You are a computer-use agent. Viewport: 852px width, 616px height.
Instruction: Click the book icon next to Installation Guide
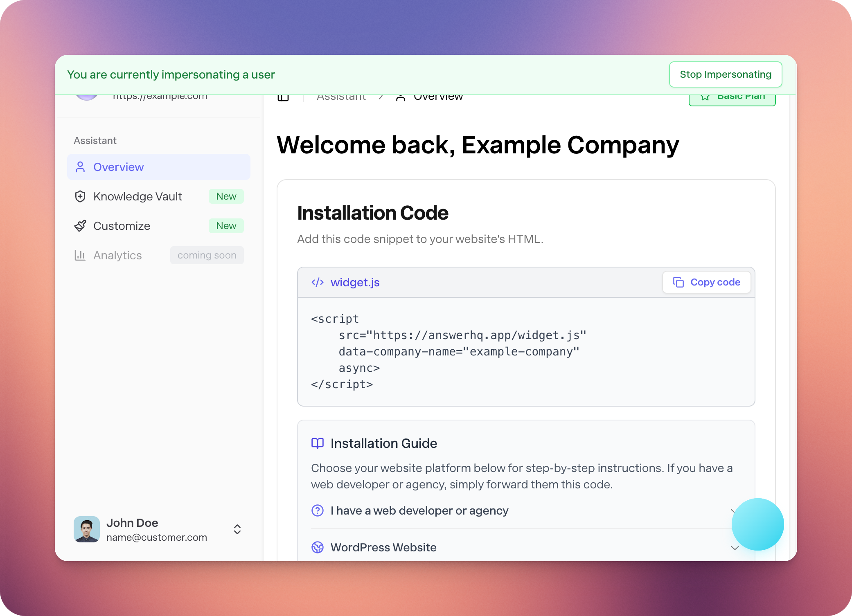pos(318,443)
